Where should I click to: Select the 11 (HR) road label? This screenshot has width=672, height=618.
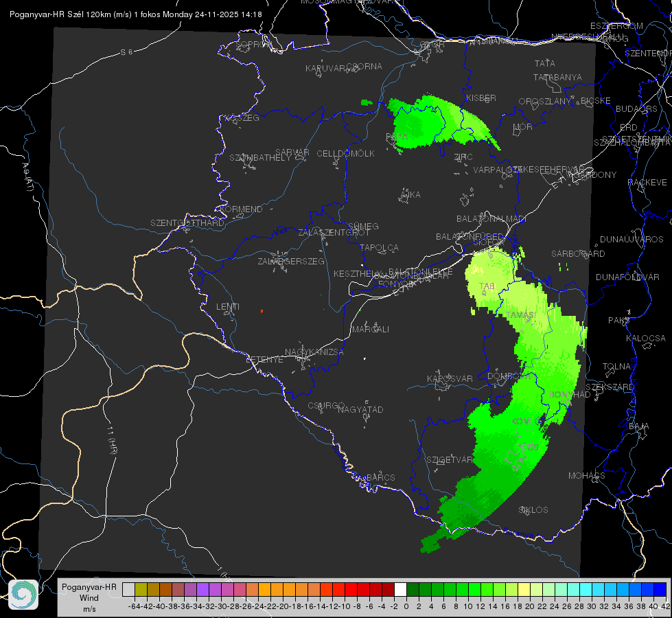(x=111, y=440)
